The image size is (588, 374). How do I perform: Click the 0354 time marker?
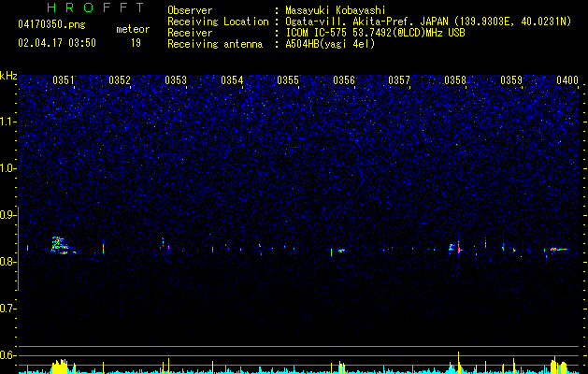pyautogui.click(x=232, y=80)
